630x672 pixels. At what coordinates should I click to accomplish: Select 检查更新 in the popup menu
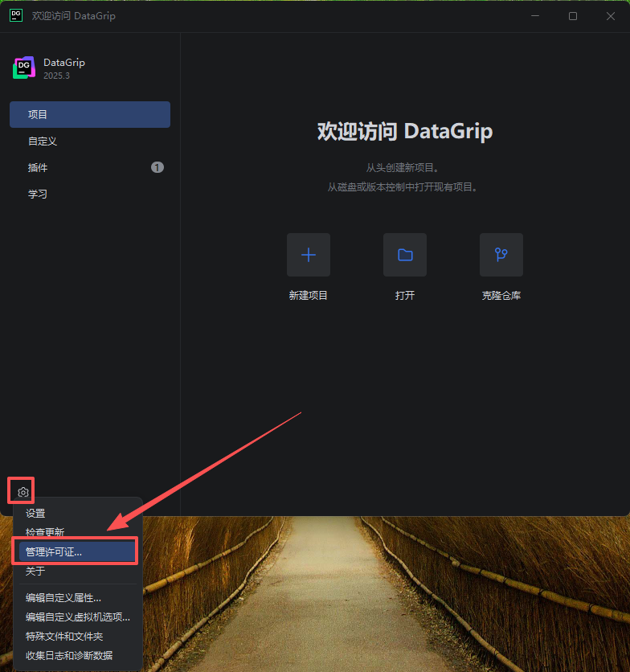coord(78,532)
